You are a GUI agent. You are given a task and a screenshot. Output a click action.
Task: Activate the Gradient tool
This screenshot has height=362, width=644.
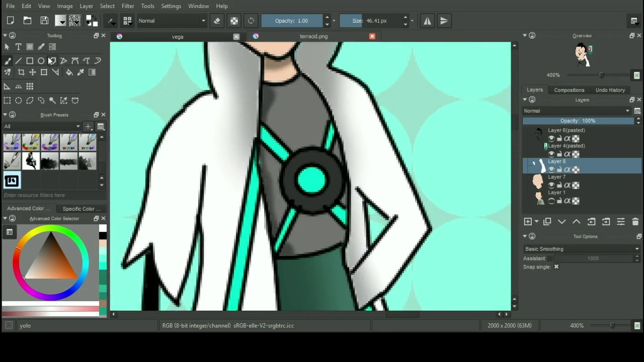pyautogui.click(x=92, y=72)
